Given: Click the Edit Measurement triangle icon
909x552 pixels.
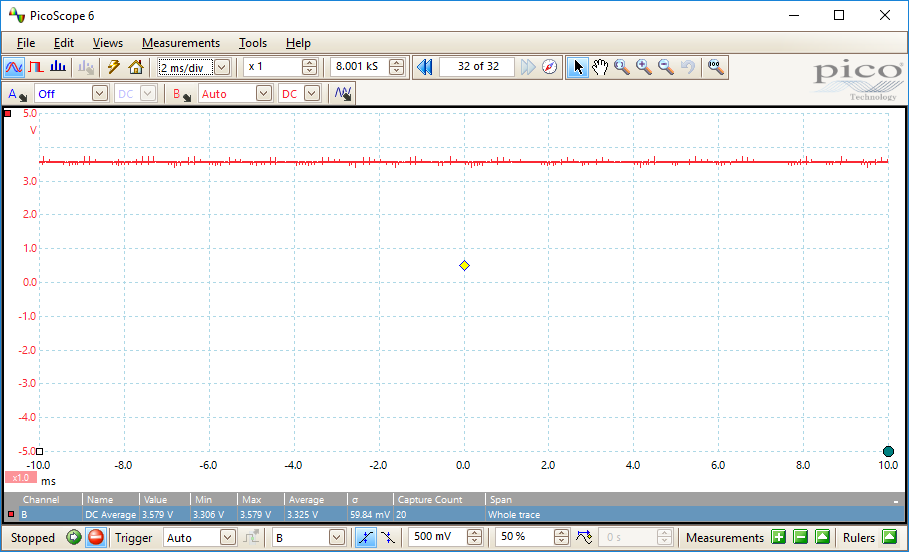Looking at the screenshot, I should pyautogui.click(x=823, y=538).
